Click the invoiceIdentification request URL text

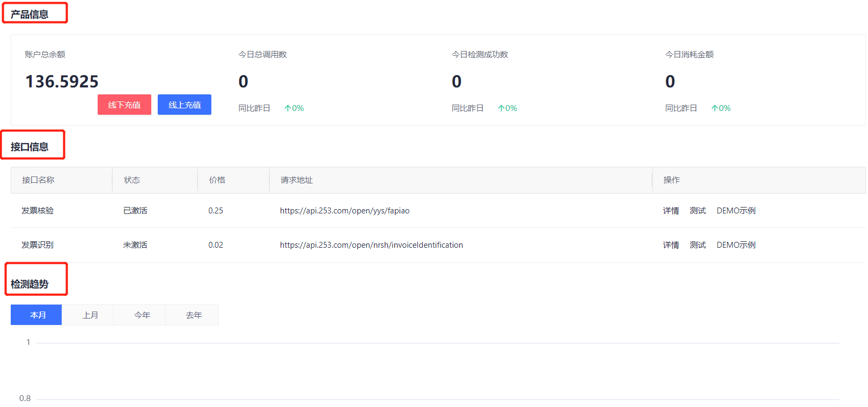click(371, 245)
